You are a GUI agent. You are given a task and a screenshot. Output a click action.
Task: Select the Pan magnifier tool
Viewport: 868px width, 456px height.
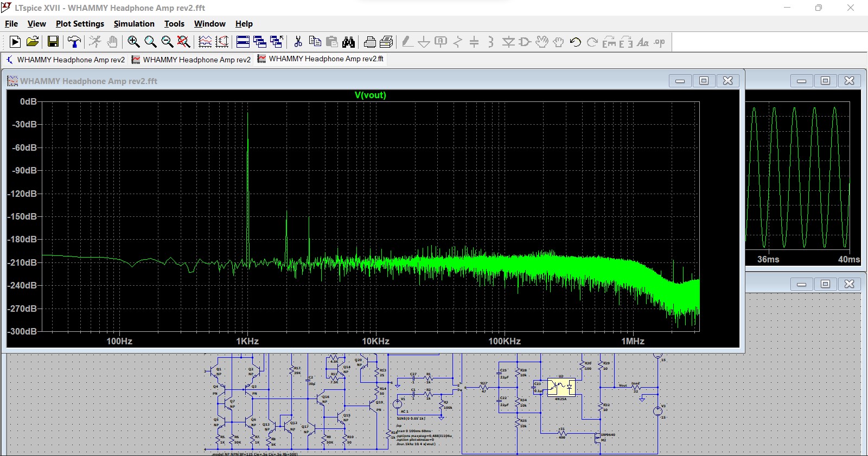pos(150,42)
